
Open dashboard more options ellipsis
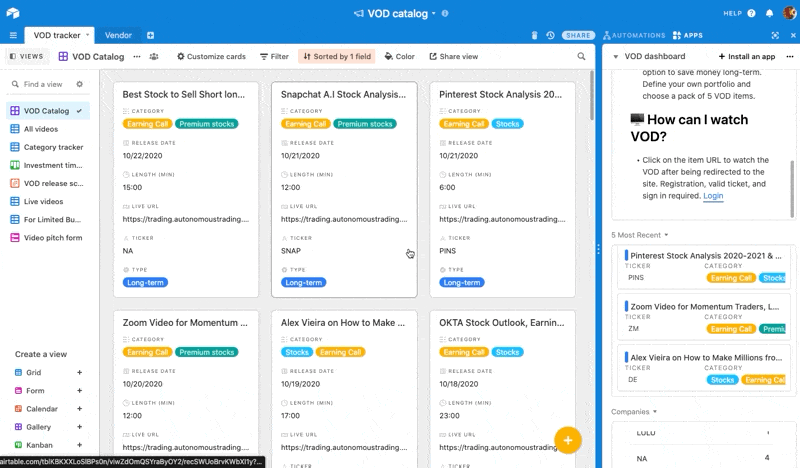tap(790, 57)
